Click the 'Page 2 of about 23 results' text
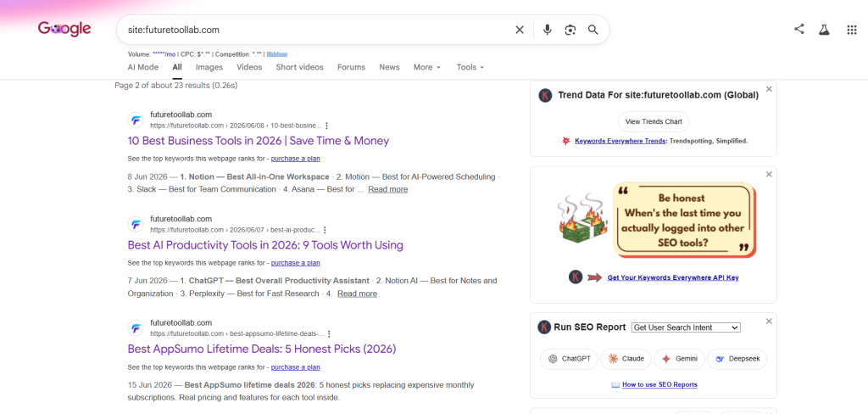The image size is (868, 414). tap(176, 86)
